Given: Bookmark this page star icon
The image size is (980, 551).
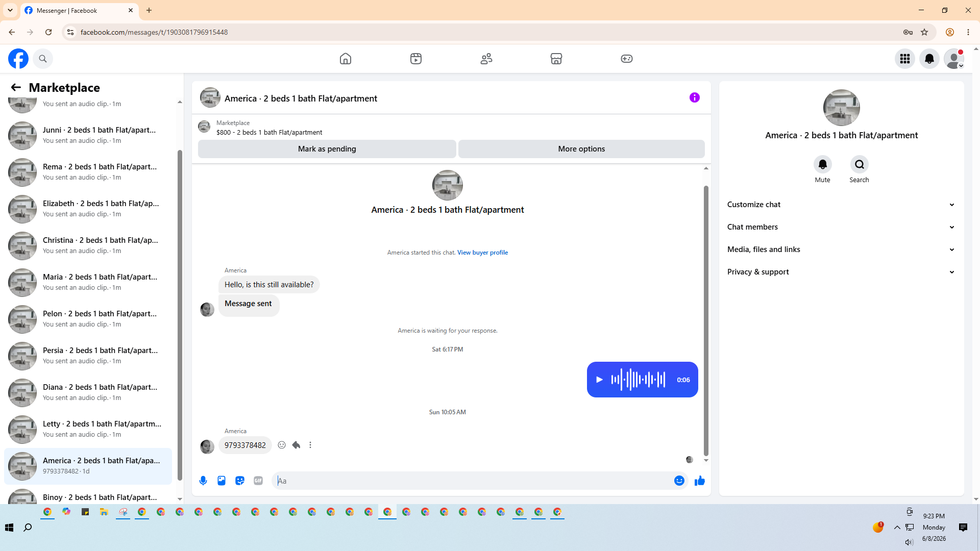Looking at the screenshot, I should coord(924,32).
